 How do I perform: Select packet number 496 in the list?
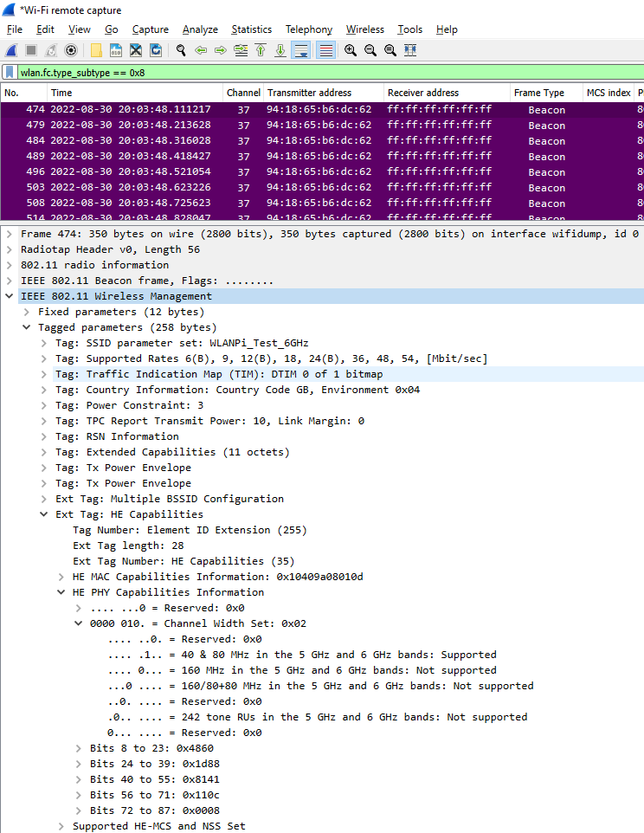click(260, 172)
